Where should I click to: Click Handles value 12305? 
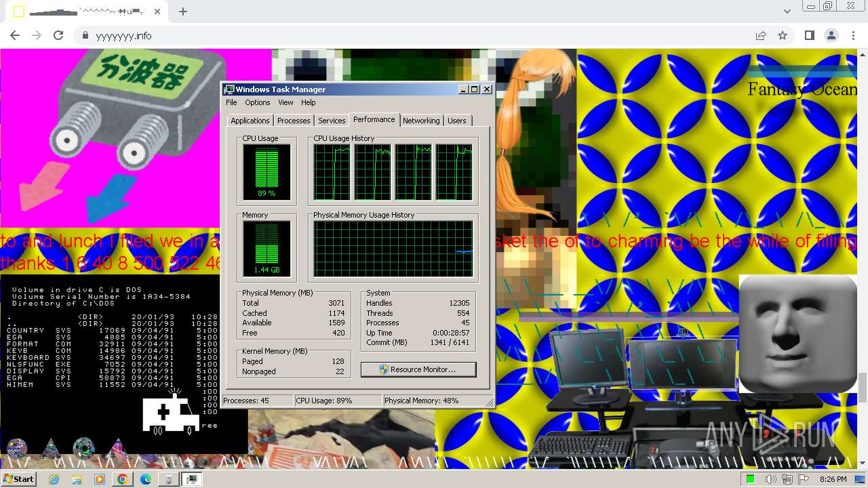click(459, 303)
